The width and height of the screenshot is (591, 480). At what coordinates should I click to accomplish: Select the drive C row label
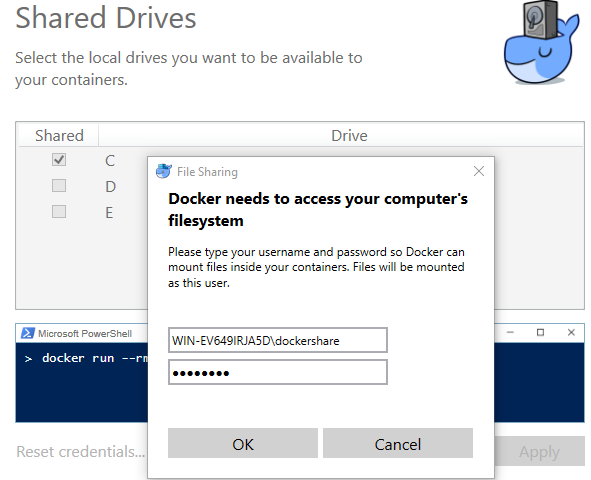coord(110,161)
